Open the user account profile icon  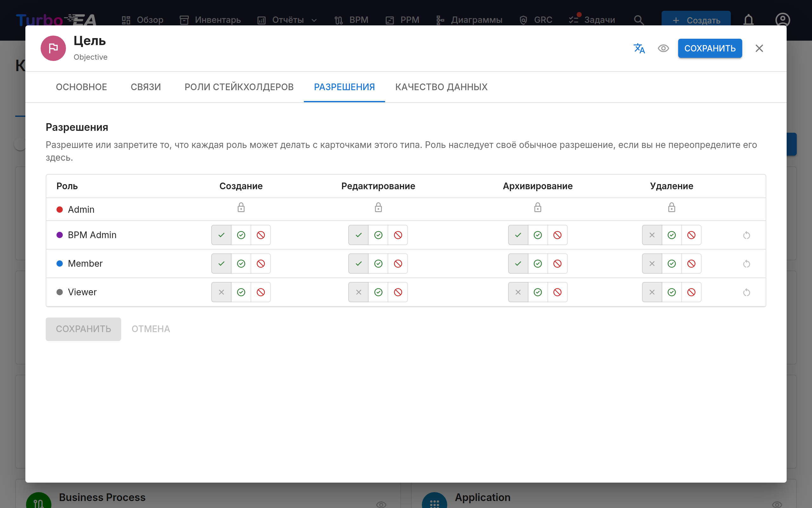coord(783,20)
